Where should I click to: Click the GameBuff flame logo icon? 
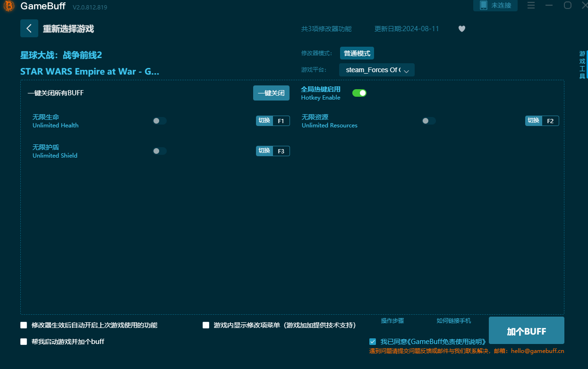(x=9, y=7)
